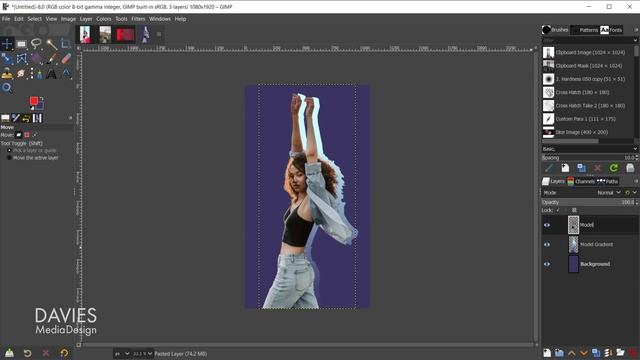Lower the layer with down arrow
The image size is (640, 360).
(584, 353)
